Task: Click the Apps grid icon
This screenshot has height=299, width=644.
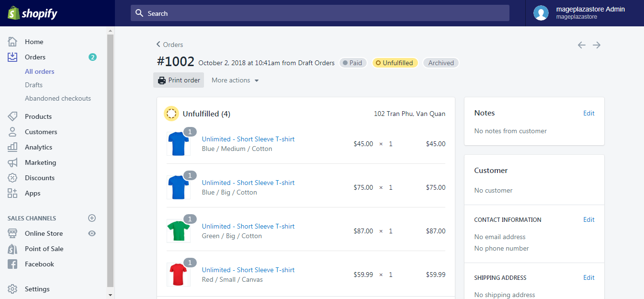Action: [x=12, y=193]
